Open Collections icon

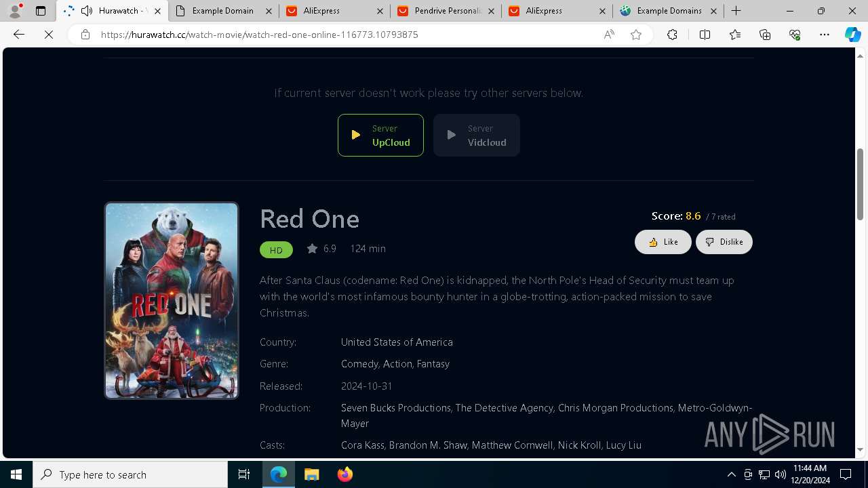(765, 35)
